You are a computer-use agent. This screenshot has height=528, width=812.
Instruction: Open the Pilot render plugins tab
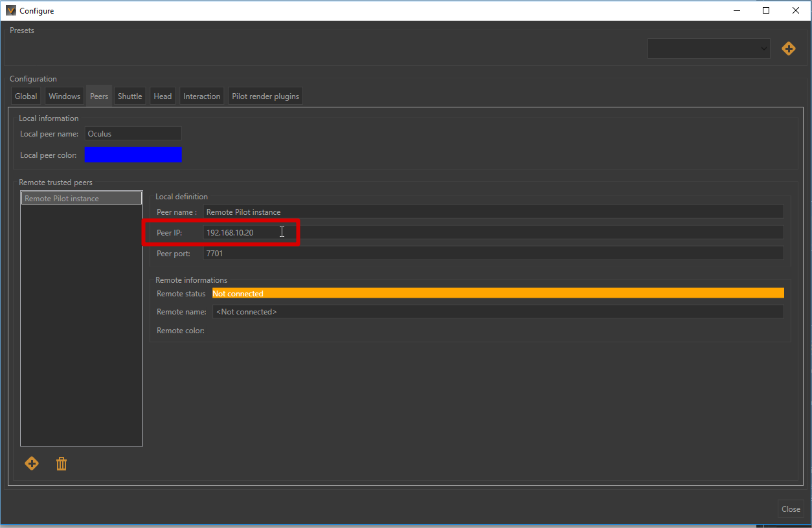click(x=265, y=96)
